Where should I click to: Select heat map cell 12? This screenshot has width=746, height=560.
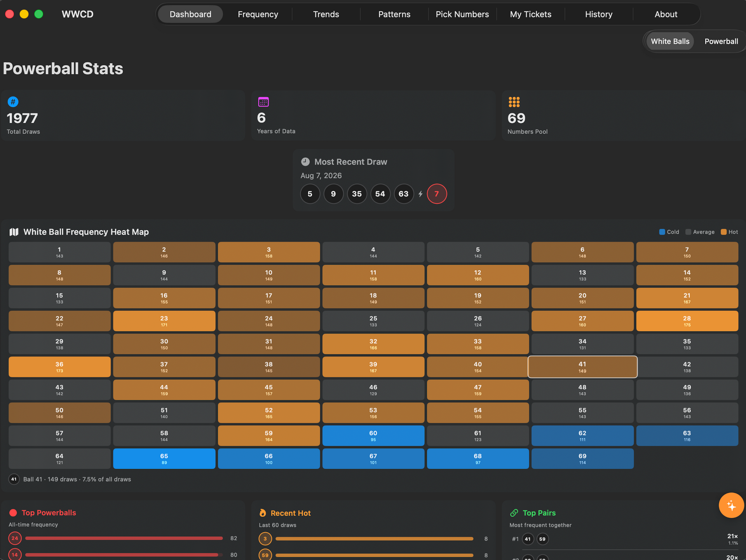pos(478,275)
